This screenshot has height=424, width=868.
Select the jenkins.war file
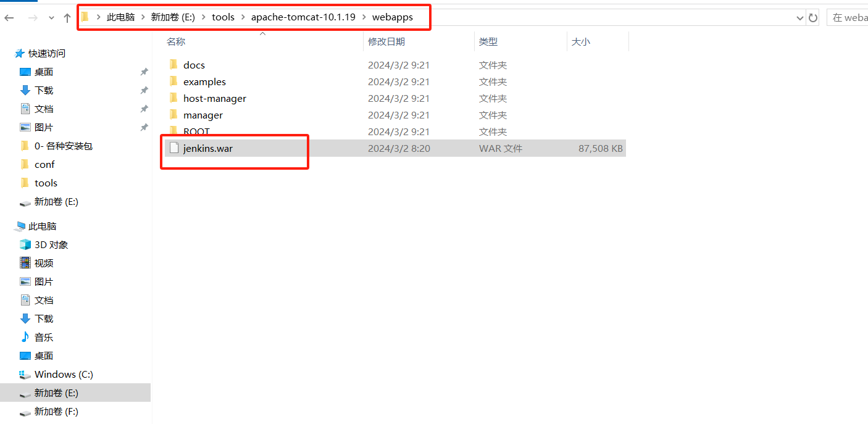pos(208,148)
